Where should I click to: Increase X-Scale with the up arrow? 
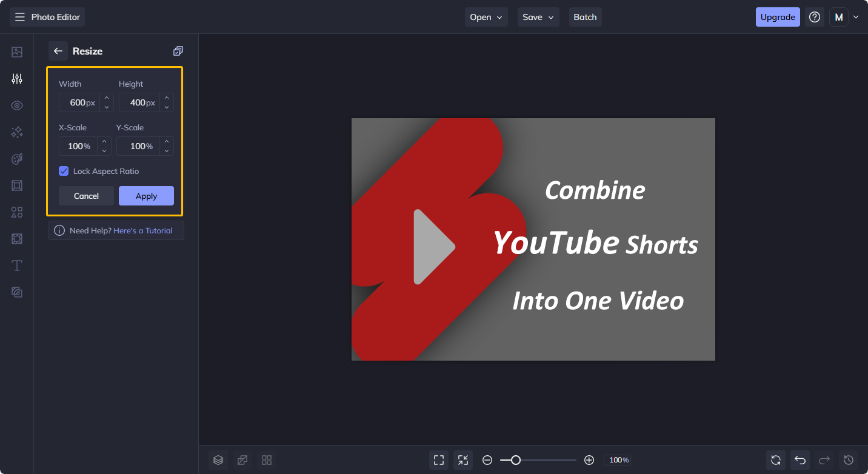click(104, 141)
